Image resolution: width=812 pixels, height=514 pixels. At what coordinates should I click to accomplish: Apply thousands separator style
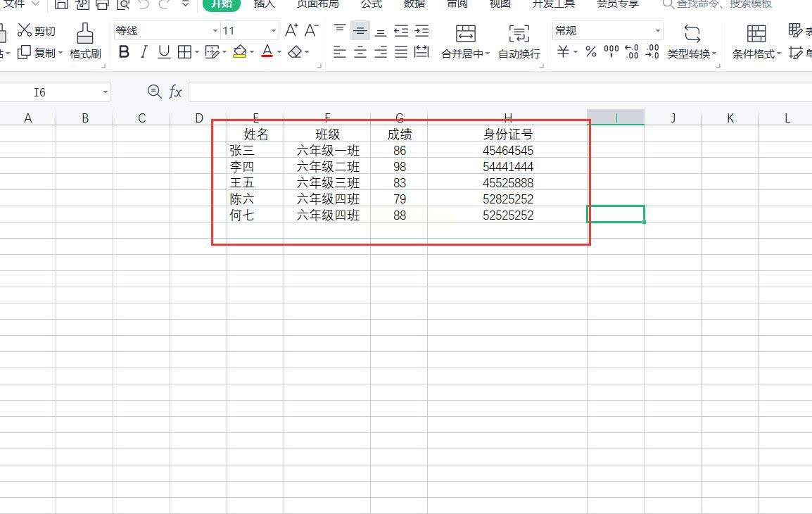coord(611,52)
